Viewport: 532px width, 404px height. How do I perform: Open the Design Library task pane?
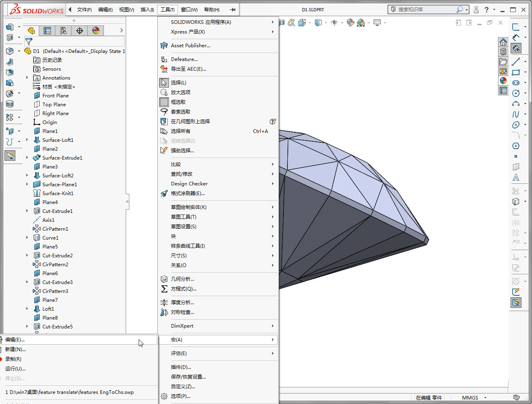tap(503, 52)
